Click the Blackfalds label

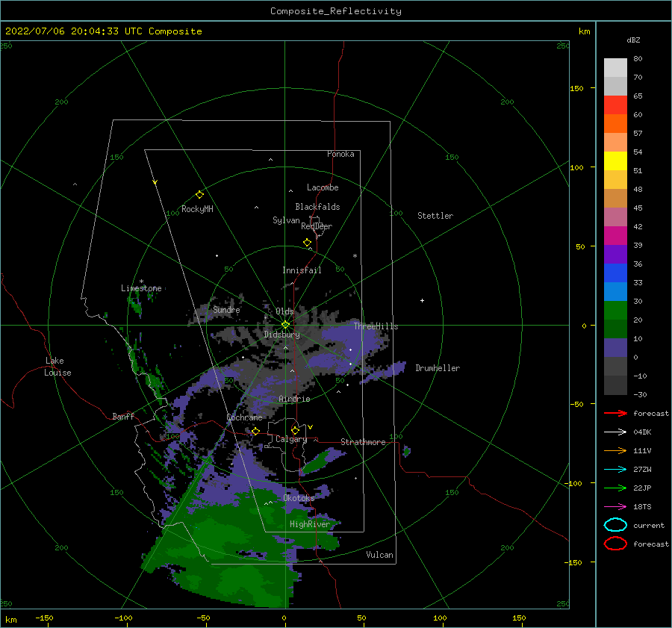317,207
